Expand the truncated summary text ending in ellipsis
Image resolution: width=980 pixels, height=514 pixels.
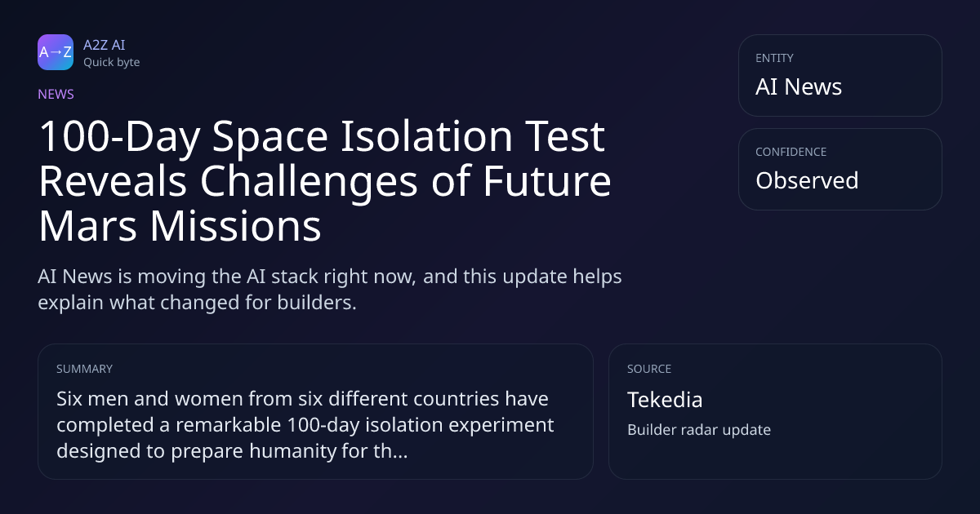tap(305, 425)
